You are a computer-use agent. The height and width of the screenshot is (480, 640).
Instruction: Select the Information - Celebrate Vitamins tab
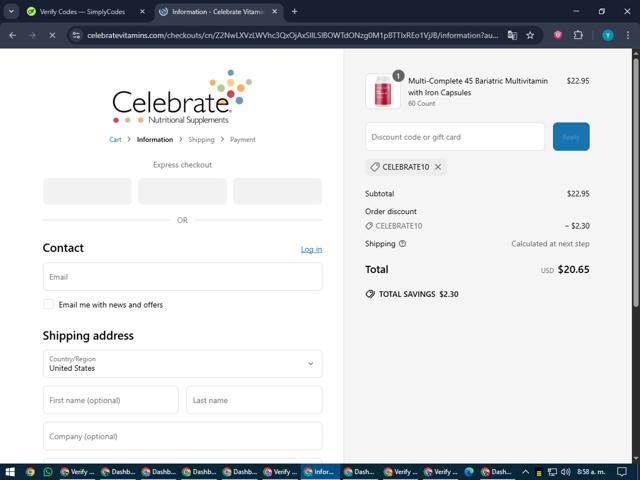click(x=218, y=12)
